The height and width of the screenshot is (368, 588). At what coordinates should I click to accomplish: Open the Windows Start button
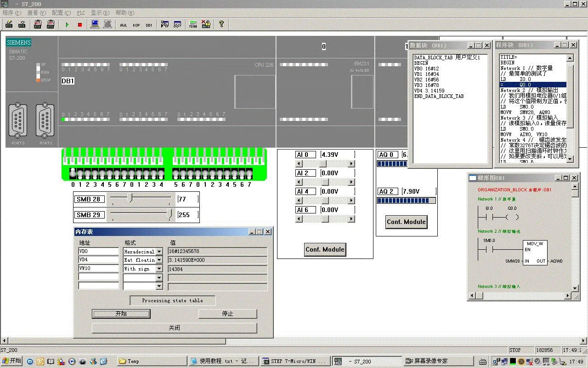(x=11, y=361)
